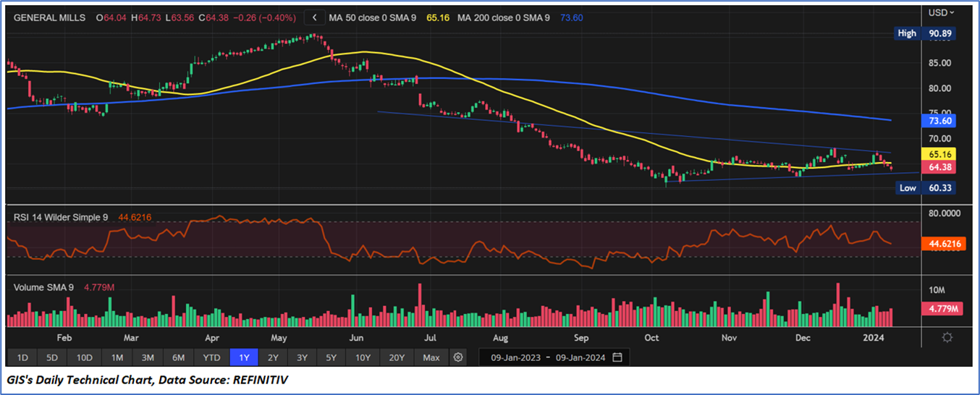Click the orange 44.6216 RSI axis label
Screen dimensions: 980x395
(943, 245)
